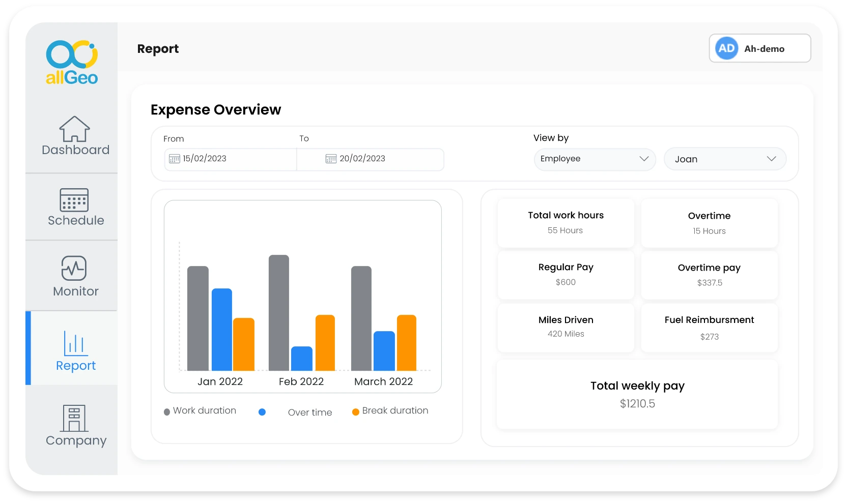
Task: Click the Feb 2022 gray work bar
Action: pyautogui.click(x=278, y=312)
